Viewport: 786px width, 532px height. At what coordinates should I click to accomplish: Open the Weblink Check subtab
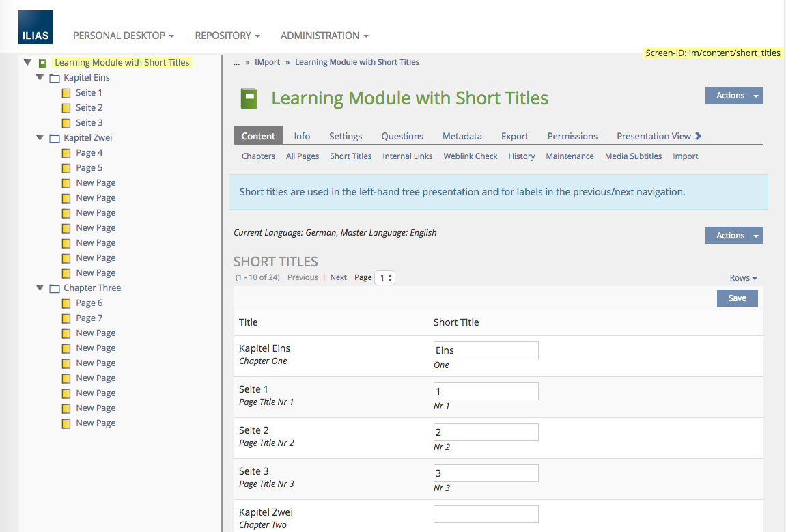pos(470,156)
